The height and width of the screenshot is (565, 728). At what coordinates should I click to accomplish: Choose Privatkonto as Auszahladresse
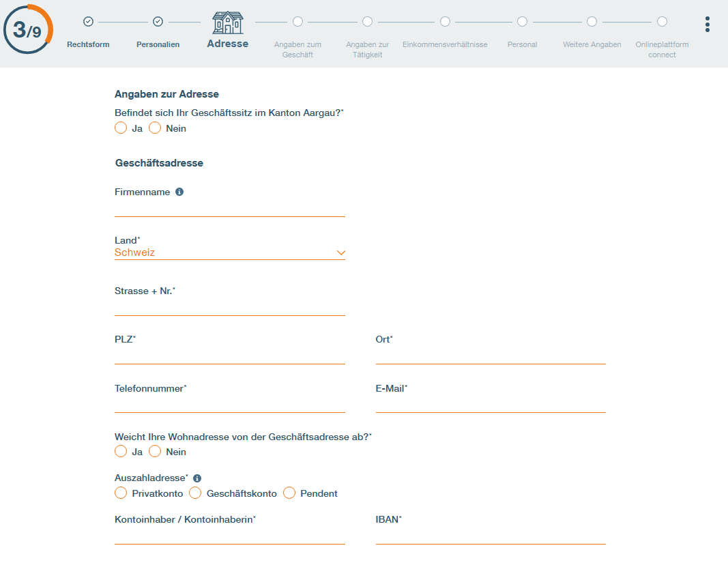point(121,493)
